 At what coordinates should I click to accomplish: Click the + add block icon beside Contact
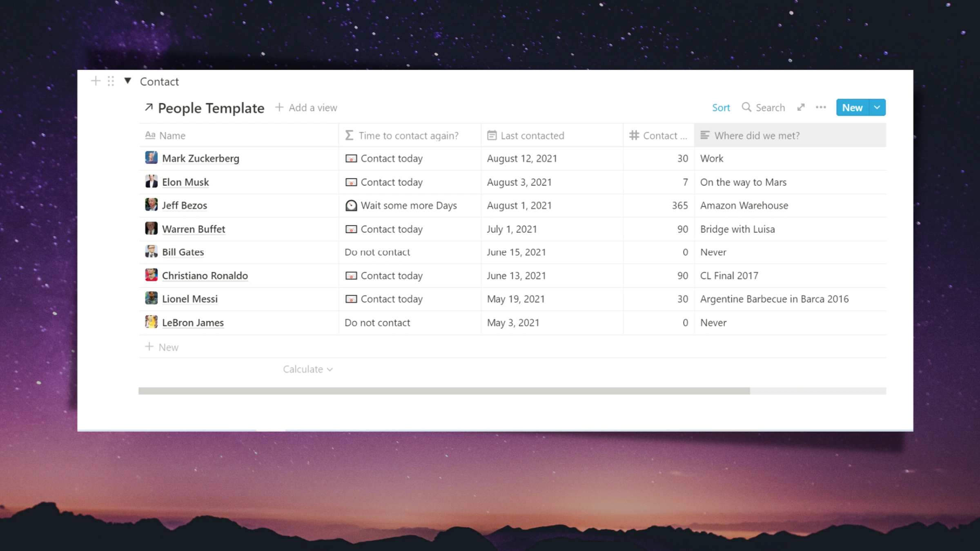click(x=95, y=81)
